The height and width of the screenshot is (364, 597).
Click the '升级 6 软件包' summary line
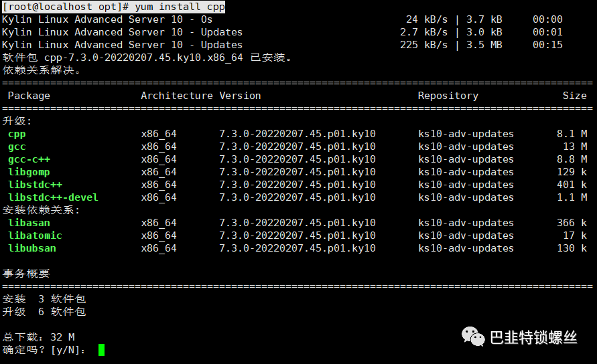pyautogui.click(x=44, y=312)
